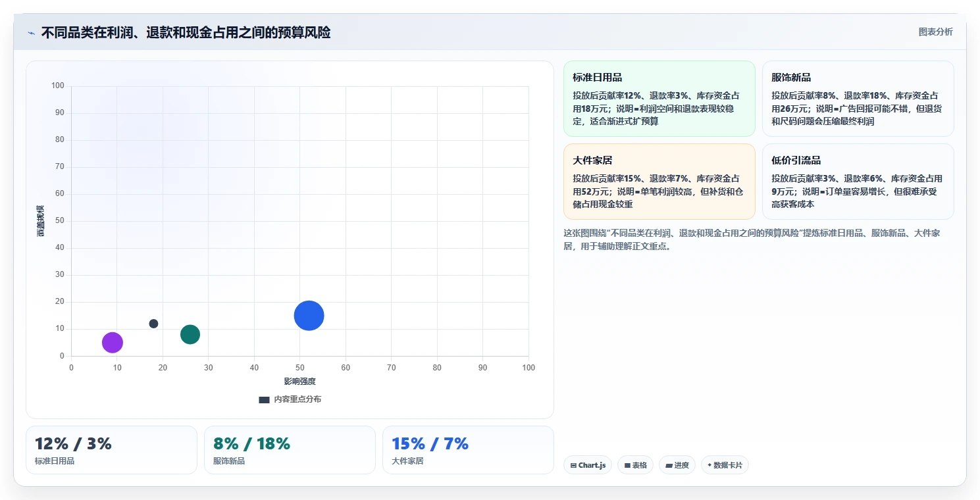Click the 数据卡片 tag

tap(725, 465)
